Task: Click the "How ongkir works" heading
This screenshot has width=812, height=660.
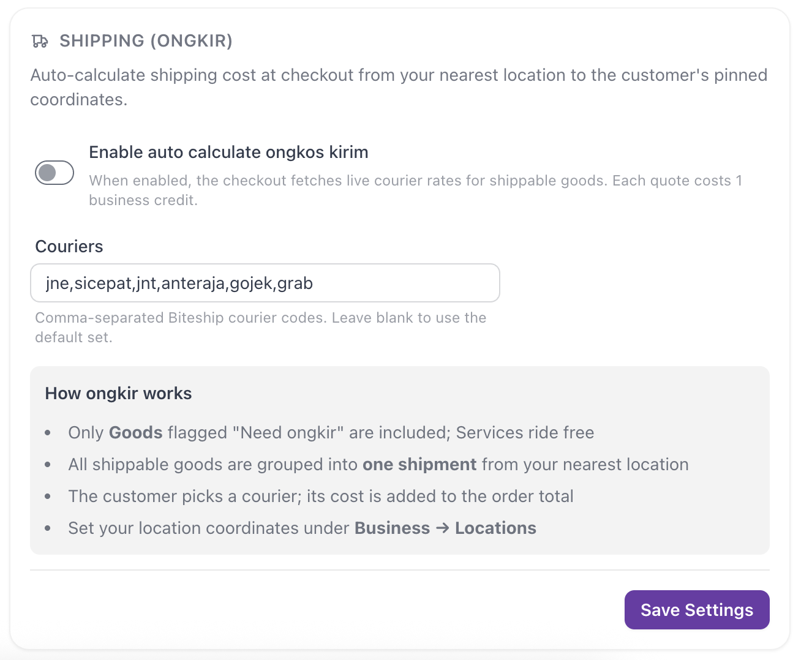Action: (x=118, y=393)
